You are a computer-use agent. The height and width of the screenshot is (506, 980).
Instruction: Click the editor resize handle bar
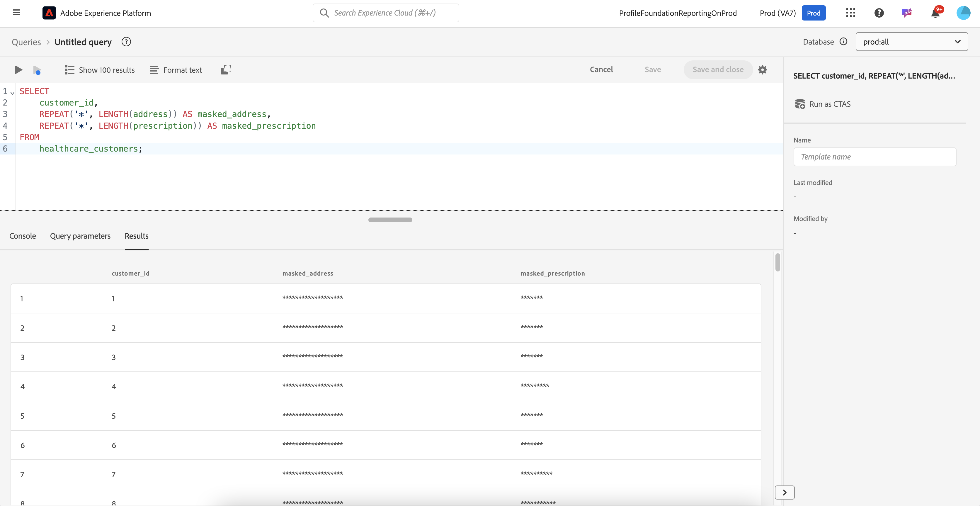(390, 220)
